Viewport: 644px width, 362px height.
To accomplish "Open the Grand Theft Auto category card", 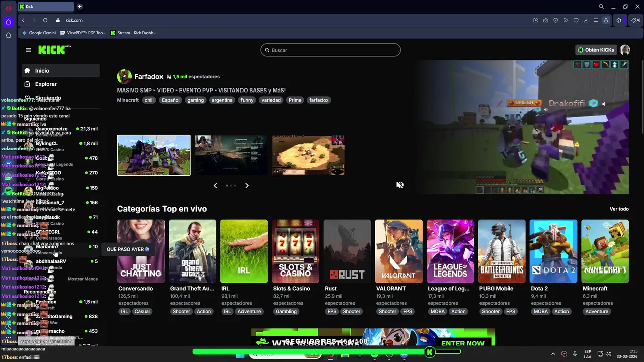I will pos(192,251).
